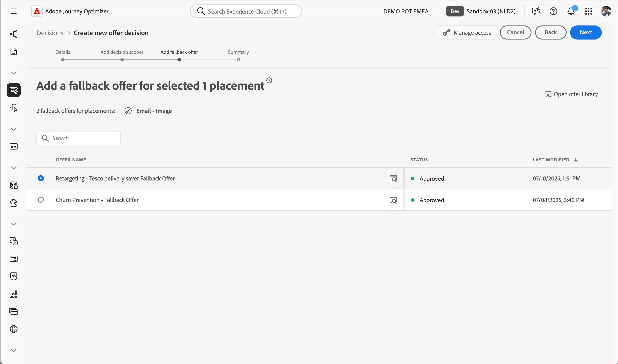Toggle the Email - Image placement checkmark

[x=128, y=111]
